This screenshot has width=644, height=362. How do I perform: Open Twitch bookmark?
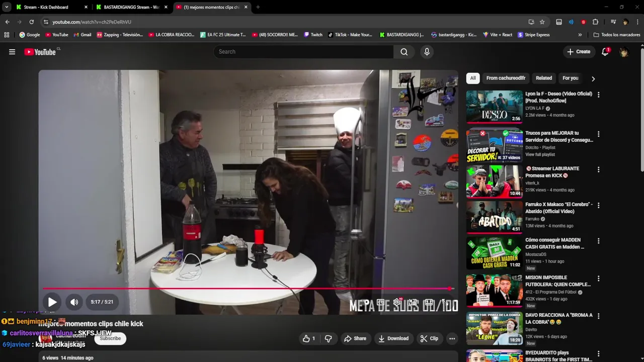313,35
